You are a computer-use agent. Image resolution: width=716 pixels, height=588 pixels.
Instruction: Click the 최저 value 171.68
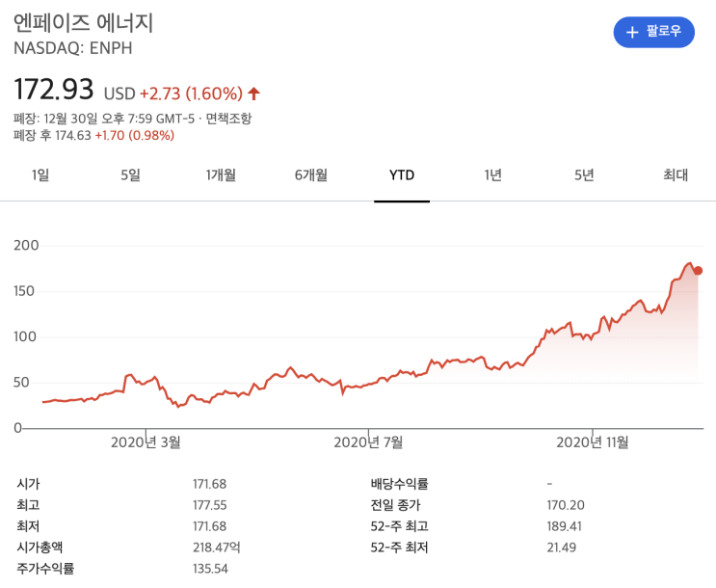pyautogui.click(x=209, y=526)
